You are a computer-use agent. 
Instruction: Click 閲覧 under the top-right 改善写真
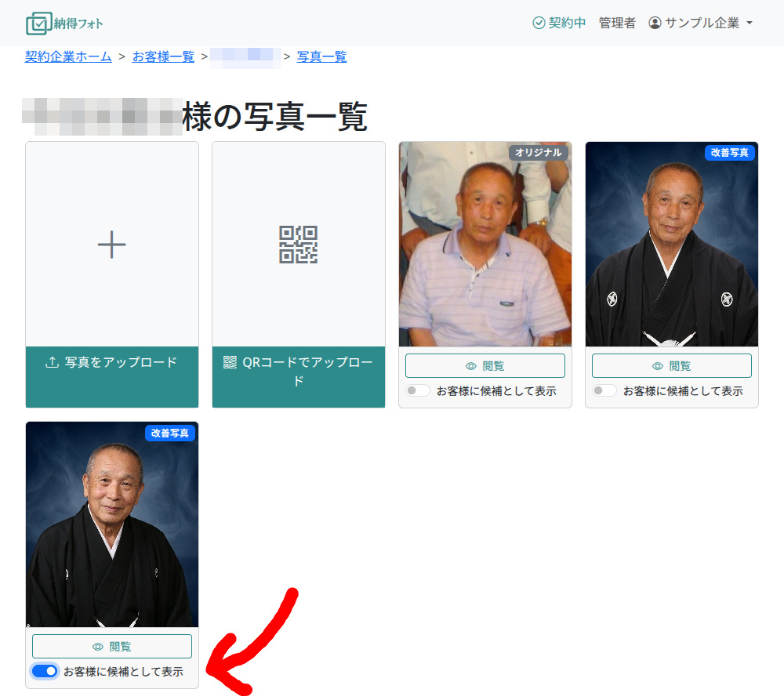tap(672, 366)
